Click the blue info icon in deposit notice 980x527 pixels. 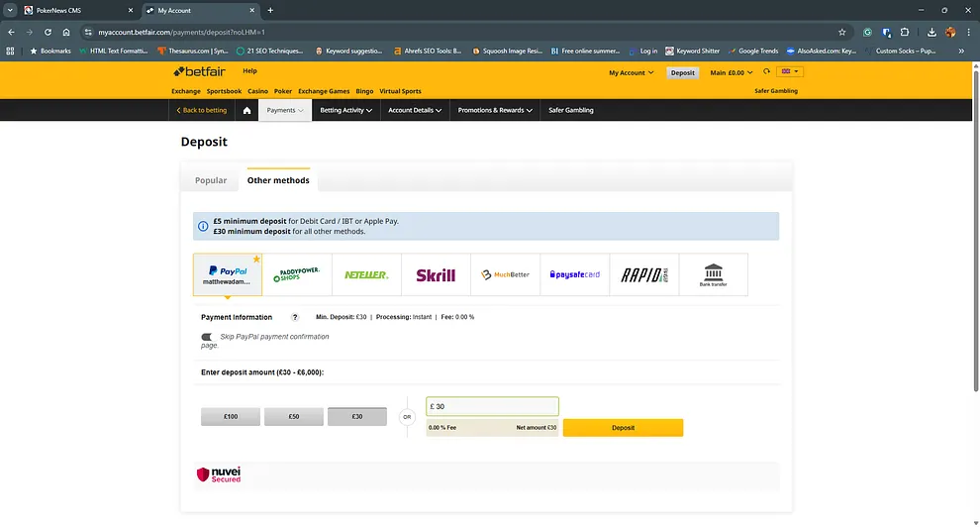point(203,226)
